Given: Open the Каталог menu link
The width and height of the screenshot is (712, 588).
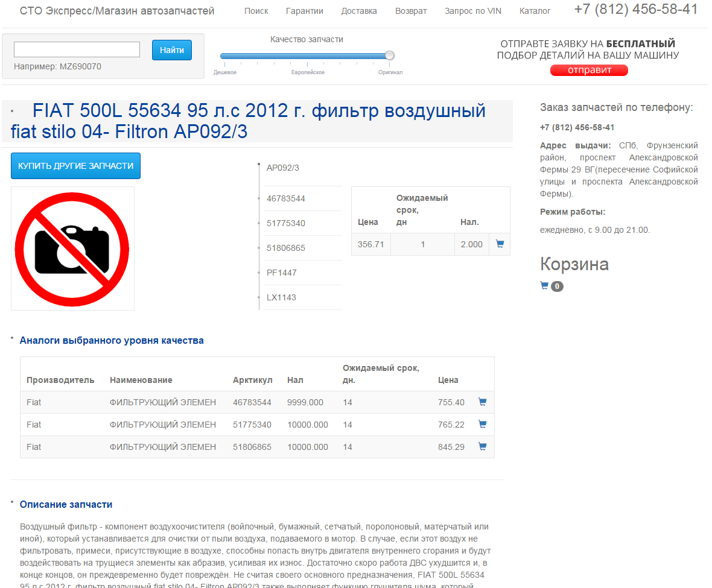Looking at the screenshot, I should [x=535, y=11].
